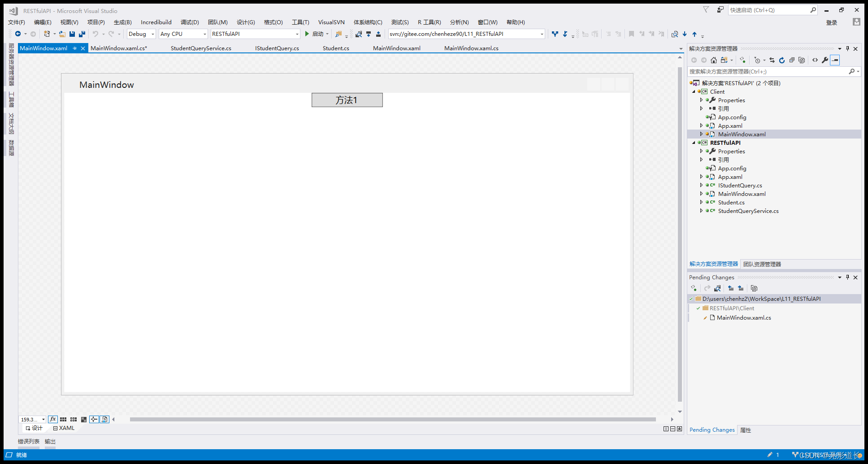The width and height of the screenshot is (868, 464).
Task: Expand Client MainWindow.xaml tree node
Action: (701, 134)
